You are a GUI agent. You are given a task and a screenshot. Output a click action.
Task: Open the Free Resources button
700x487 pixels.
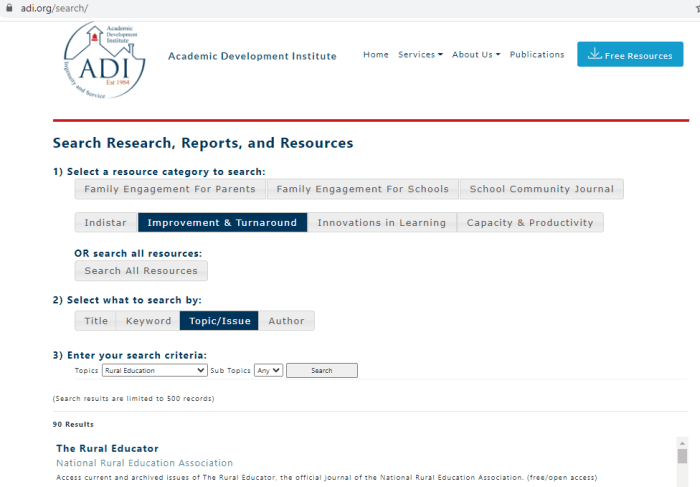pyautogui.click(x=630, y=54)
